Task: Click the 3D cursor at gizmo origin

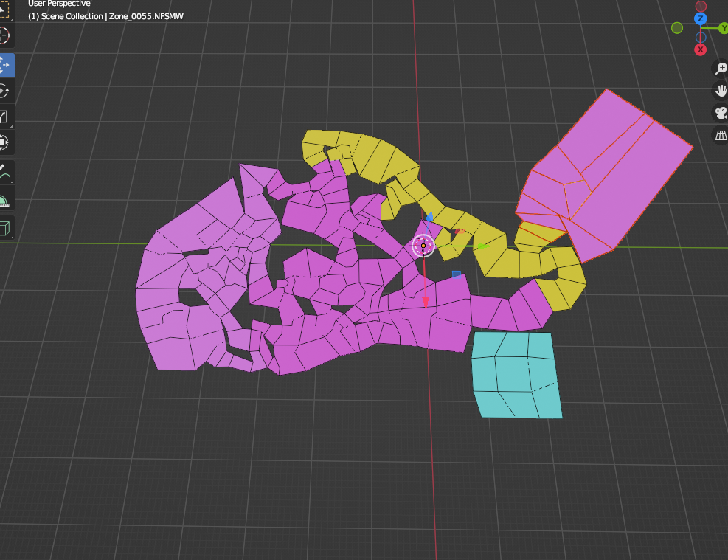Action: [x=423, y=246]
